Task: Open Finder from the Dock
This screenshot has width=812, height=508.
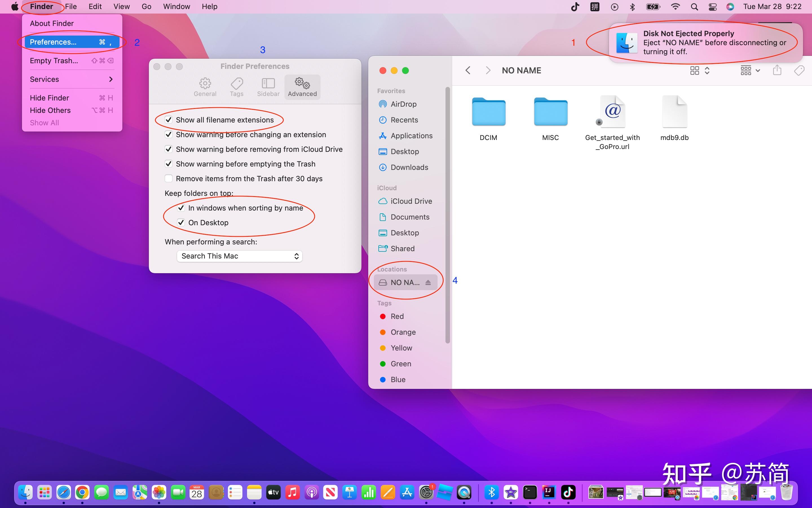Action: click(x=25, y=492)
